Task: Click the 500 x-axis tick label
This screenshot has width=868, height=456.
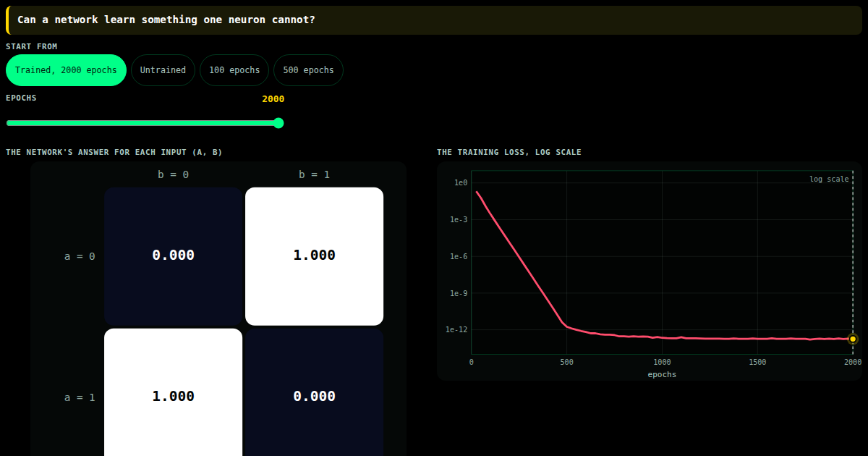Action: click(x=566, y=362)
